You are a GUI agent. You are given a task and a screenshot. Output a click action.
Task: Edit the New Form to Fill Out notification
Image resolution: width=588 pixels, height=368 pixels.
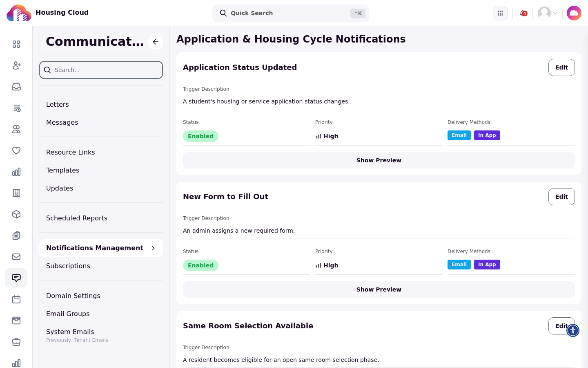click(x=561, y=197)
